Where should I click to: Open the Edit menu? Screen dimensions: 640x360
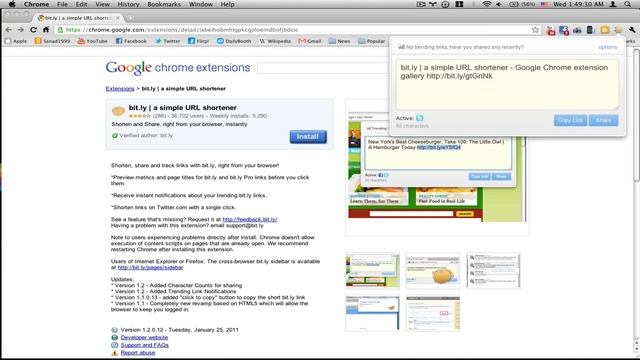click(81, 4)
